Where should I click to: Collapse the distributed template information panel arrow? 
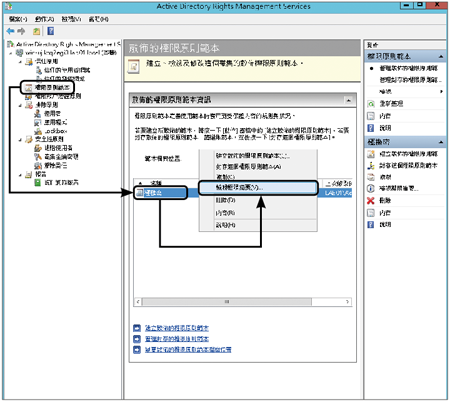tap(348, 100)
